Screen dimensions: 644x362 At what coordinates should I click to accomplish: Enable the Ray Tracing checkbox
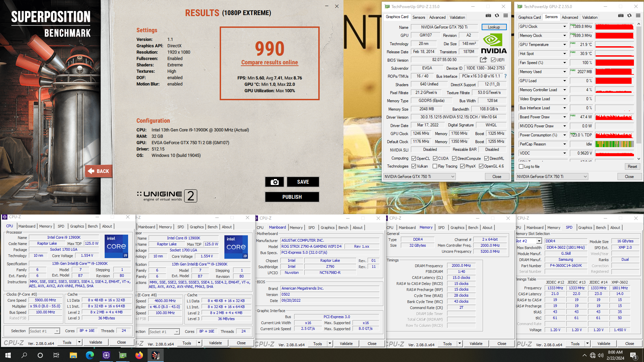coord(435,166)
